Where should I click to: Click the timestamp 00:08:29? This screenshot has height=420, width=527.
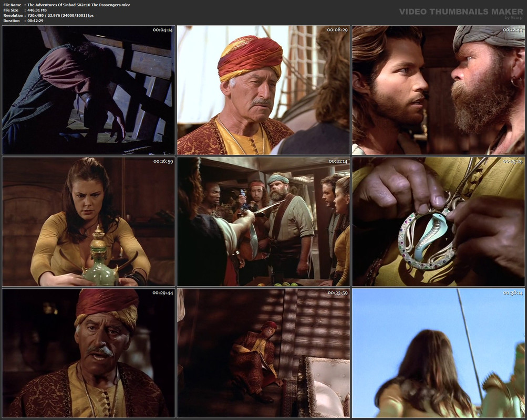[337, 30]
